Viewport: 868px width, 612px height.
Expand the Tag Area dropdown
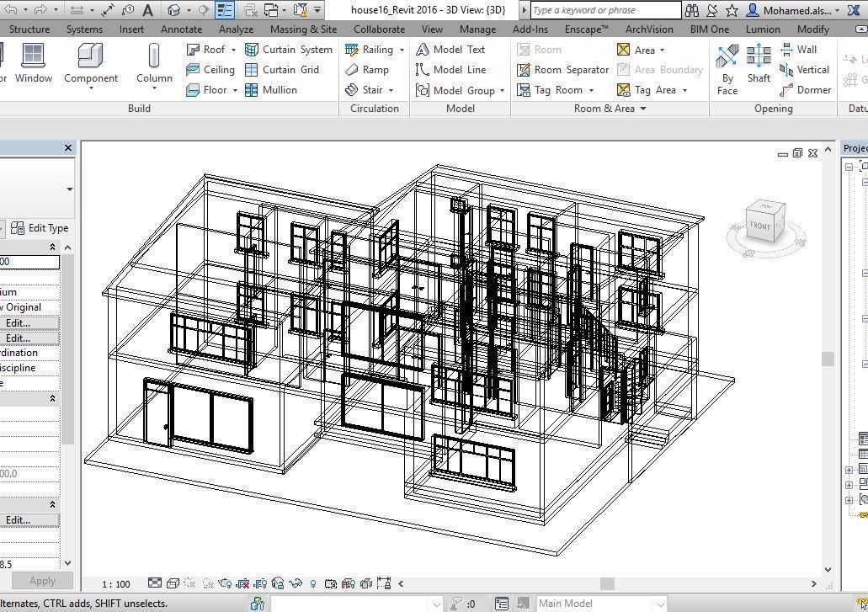point(684,90)
